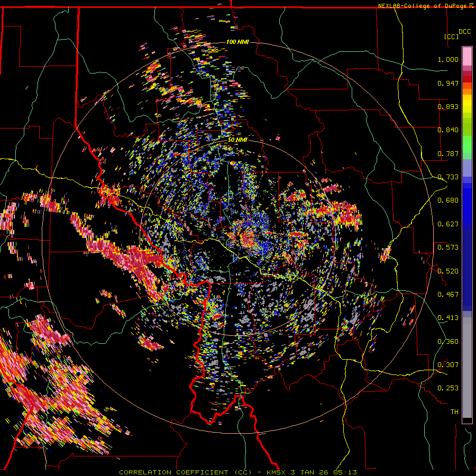Click the 0.467 legend value
The image size is (476, 476).
[x=448, y=295]
